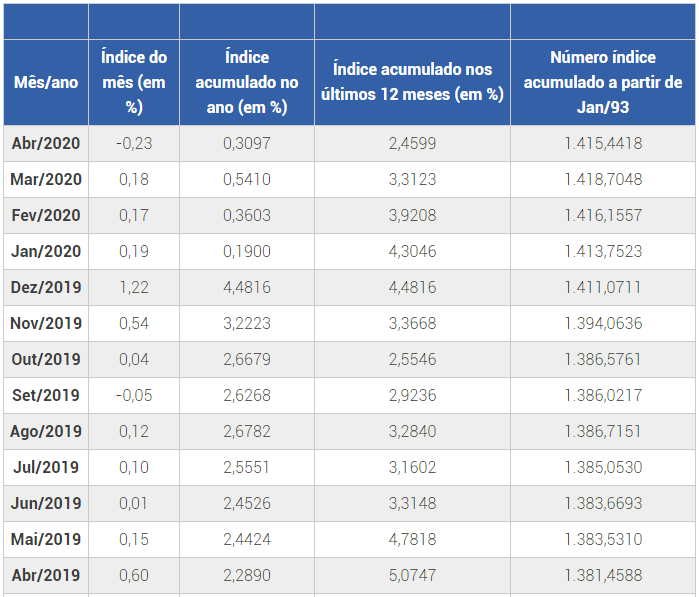Click the -0,23 monthly index cell
The image size is (699, 597).
133,143
